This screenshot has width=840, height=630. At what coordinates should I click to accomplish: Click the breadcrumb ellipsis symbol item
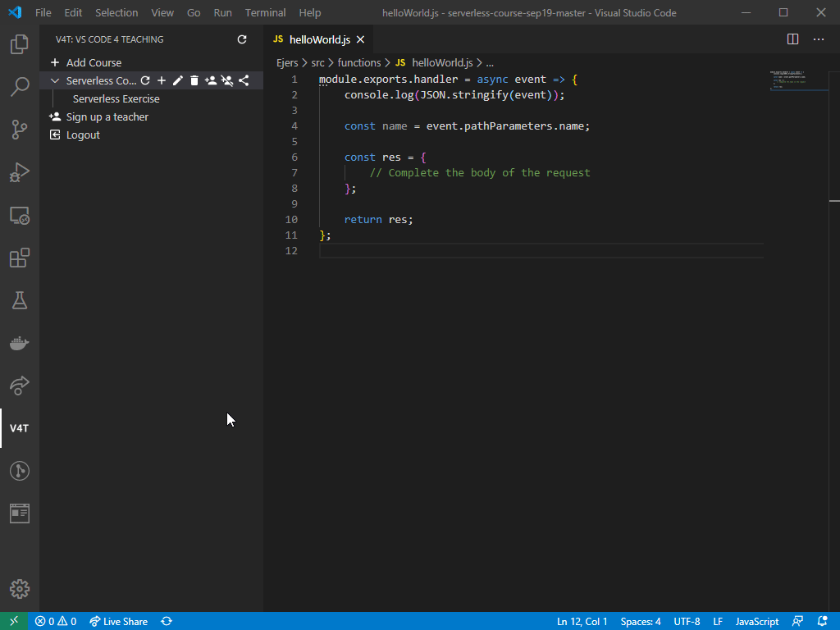point(490,63)
